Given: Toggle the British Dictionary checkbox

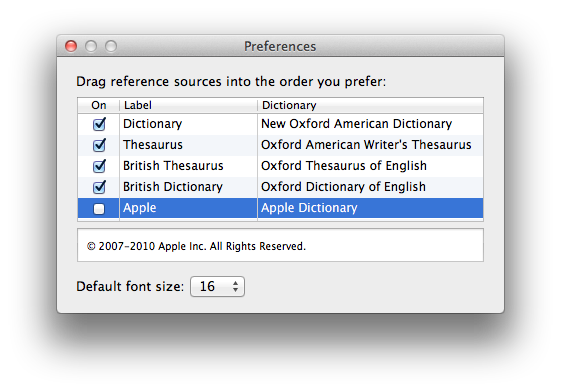Looking at the screenshot, I should (x=99, y=187).
